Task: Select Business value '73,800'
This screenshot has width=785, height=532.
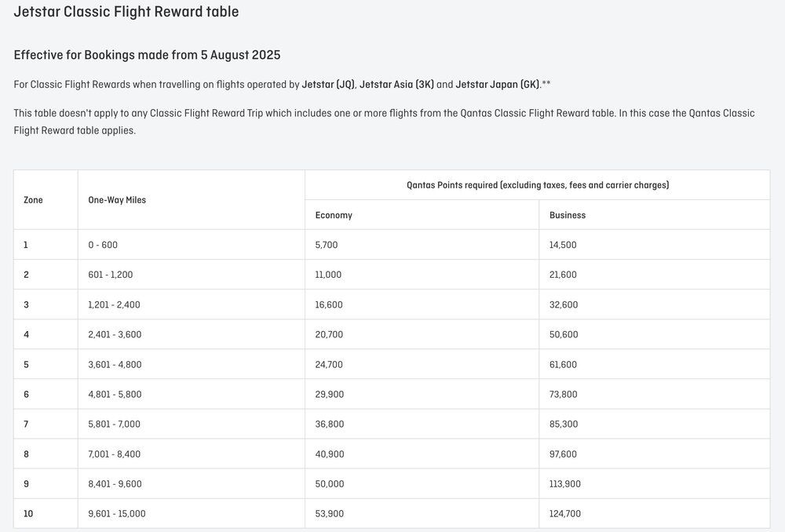Action: [563, 394]
